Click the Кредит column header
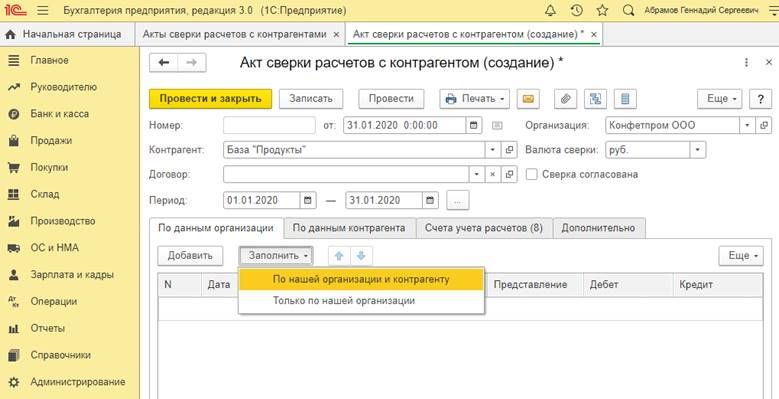Image resolution: width=779 pixels, height=399 pixels. 718,285
